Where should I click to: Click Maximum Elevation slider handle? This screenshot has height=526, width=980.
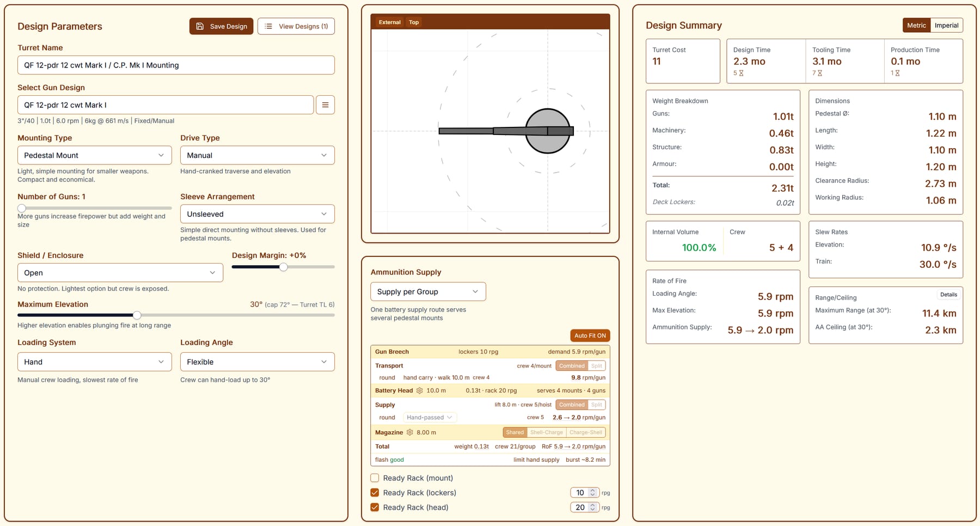pyautogui.click(x=137, y=315)
